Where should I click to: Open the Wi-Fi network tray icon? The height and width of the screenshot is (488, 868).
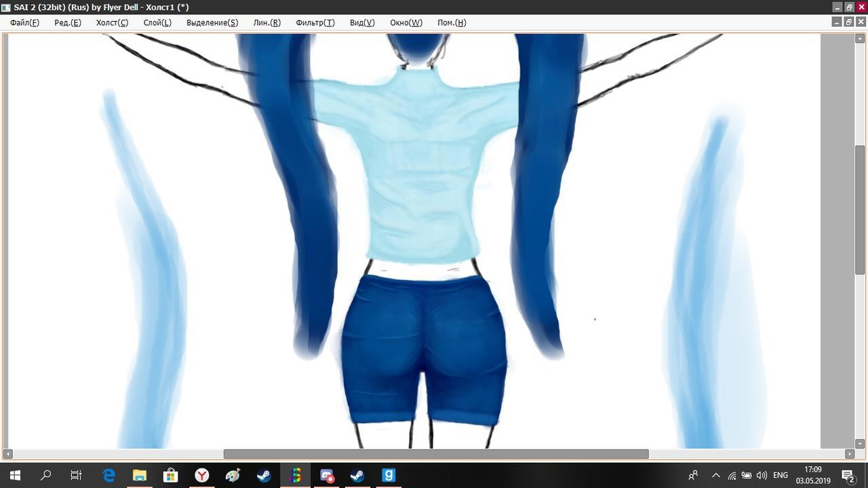coord(732,475)
